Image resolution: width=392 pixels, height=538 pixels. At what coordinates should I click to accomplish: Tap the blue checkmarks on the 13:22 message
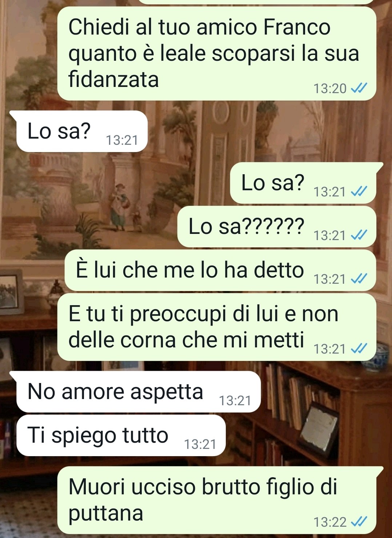359,522
